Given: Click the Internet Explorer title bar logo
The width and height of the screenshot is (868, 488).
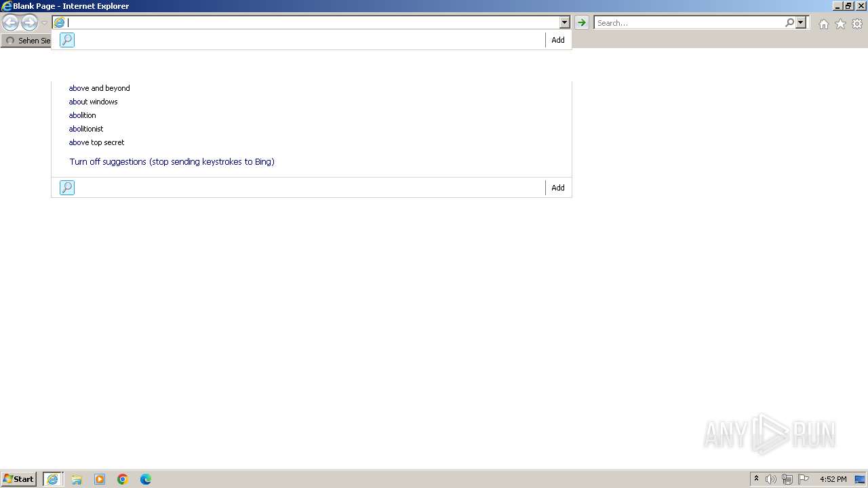Looking at the screenshot, I should (7, 6).
